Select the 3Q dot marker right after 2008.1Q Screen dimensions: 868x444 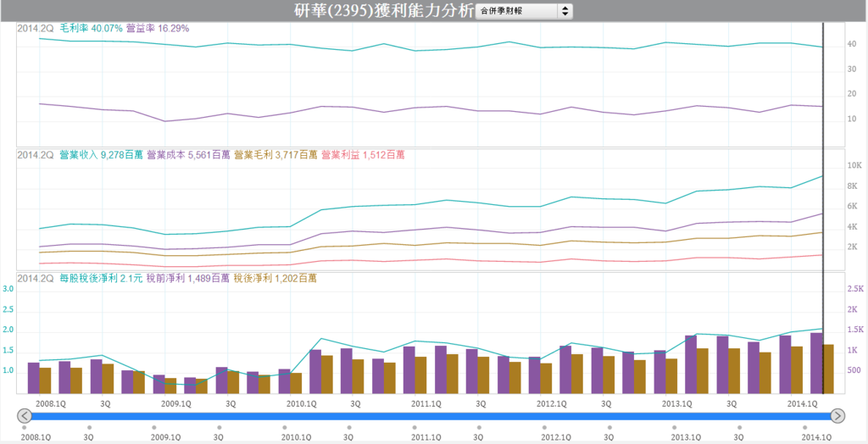pos(89,427)
